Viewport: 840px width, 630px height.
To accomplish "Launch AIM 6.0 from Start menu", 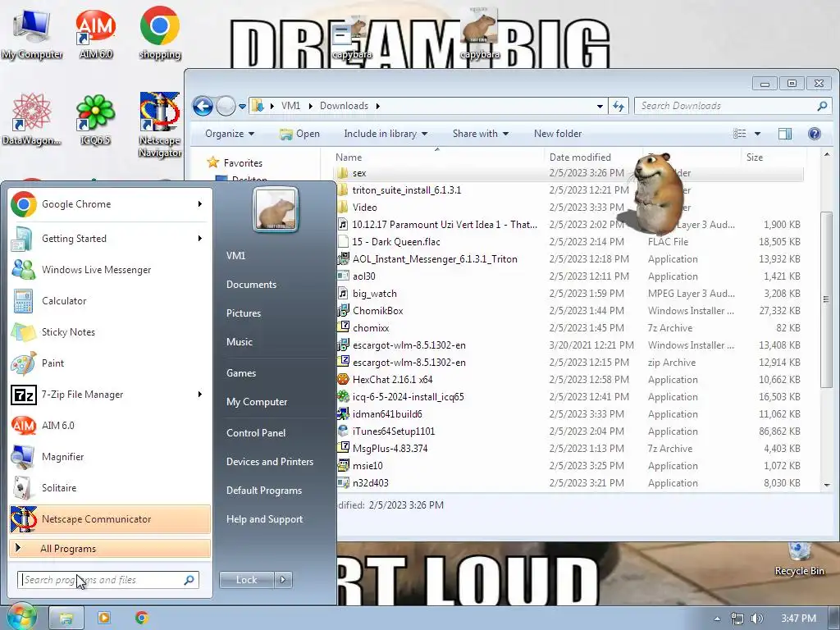I will [110, 426].
